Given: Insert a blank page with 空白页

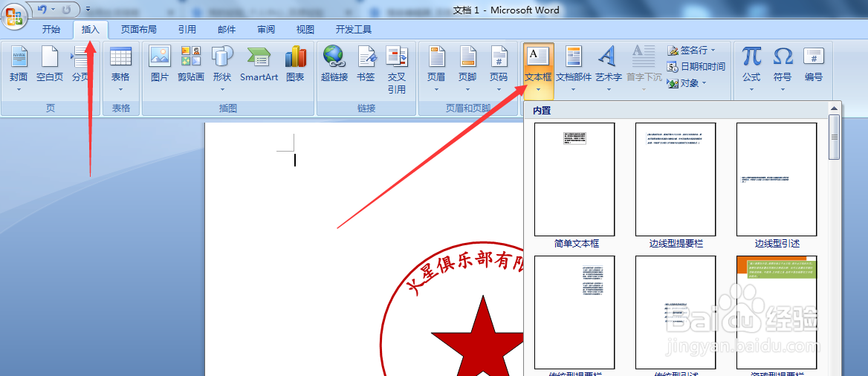Looking at the screenshot, I should point(50,64).
